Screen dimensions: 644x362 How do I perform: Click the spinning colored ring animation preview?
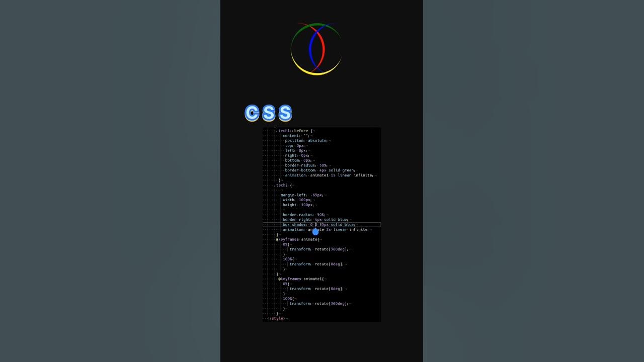(316, 49)
